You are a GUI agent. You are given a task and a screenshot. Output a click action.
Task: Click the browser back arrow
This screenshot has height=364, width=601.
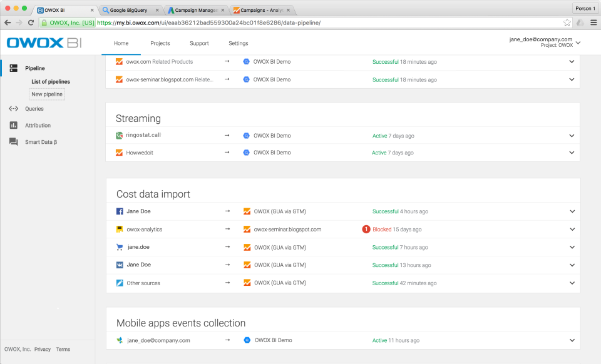tap(8, 23)
